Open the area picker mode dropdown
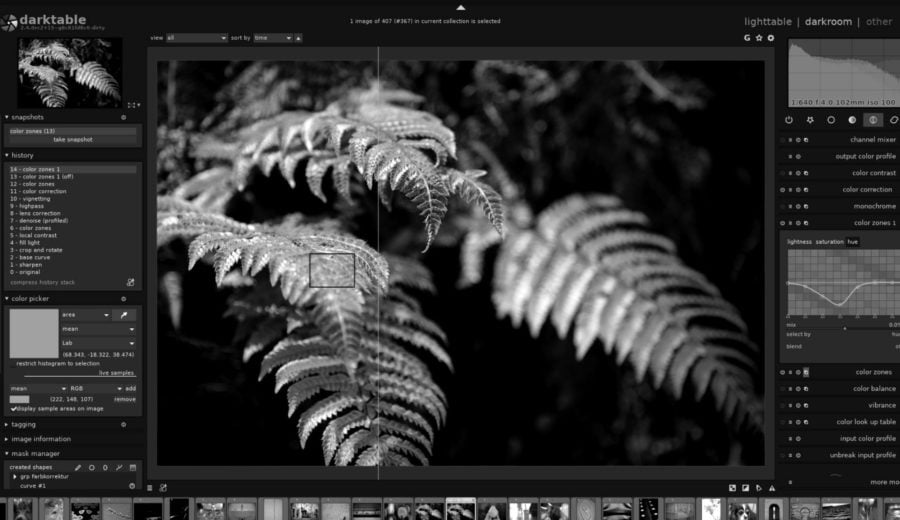 pos(86,315)
